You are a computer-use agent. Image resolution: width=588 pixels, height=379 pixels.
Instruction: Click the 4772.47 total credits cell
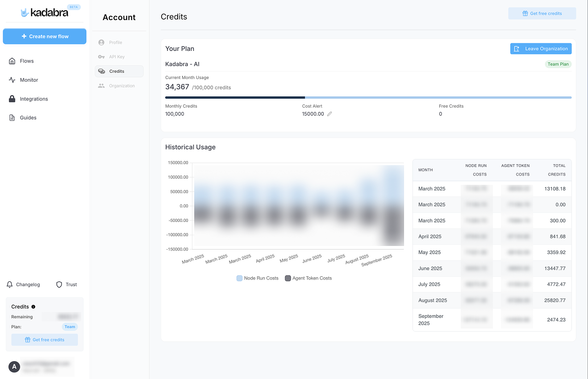click(556, 284)
